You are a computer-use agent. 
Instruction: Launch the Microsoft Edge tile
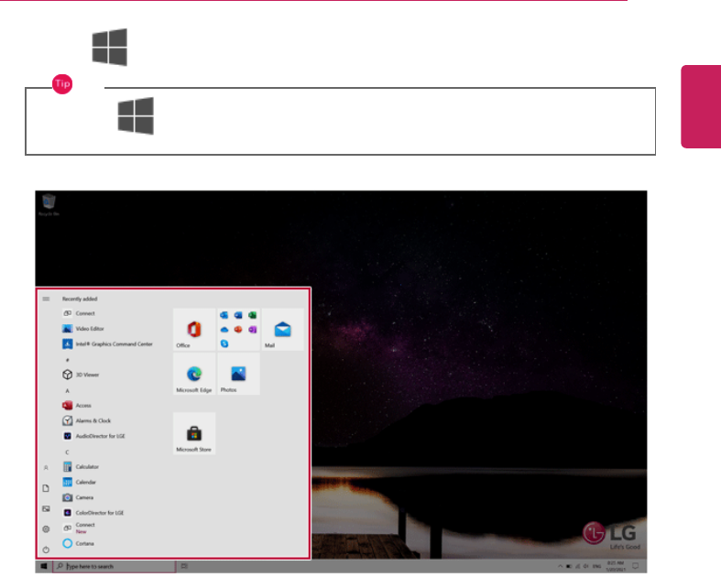coord(194,374)
